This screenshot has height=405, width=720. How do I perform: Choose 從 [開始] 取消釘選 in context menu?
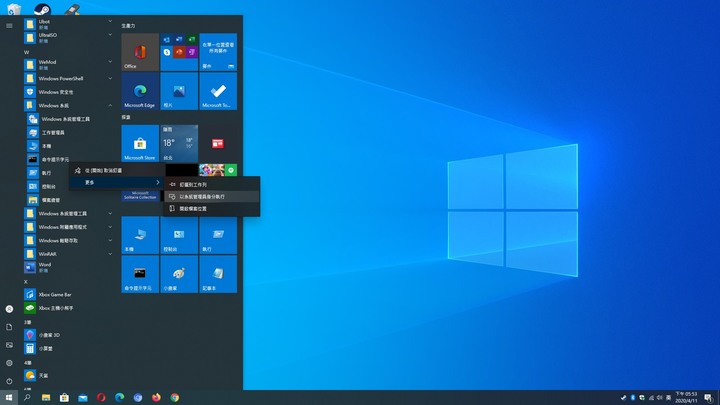117,170
